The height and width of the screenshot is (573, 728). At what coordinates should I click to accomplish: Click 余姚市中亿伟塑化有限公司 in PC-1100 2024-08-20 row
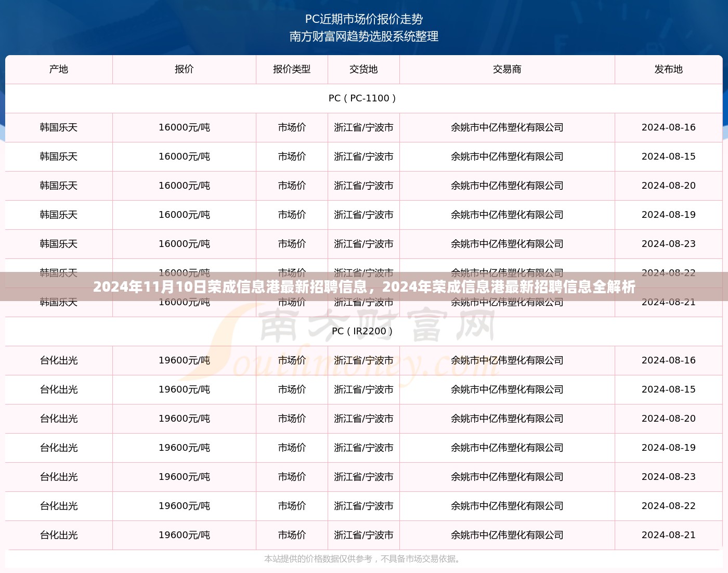click(507, 186)
